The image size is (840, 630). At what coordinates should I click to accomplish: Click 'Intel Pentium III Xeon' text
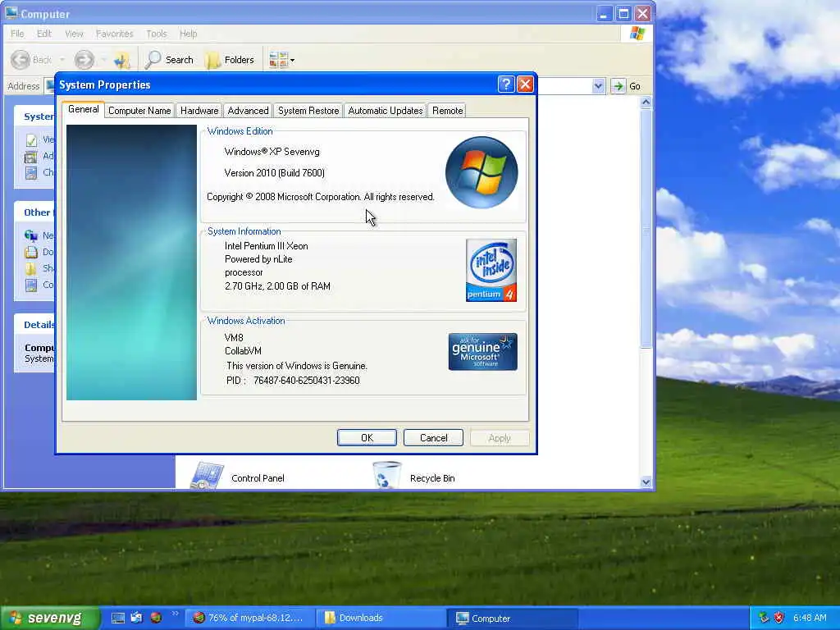pyautogui.click(x=267, y=246)
